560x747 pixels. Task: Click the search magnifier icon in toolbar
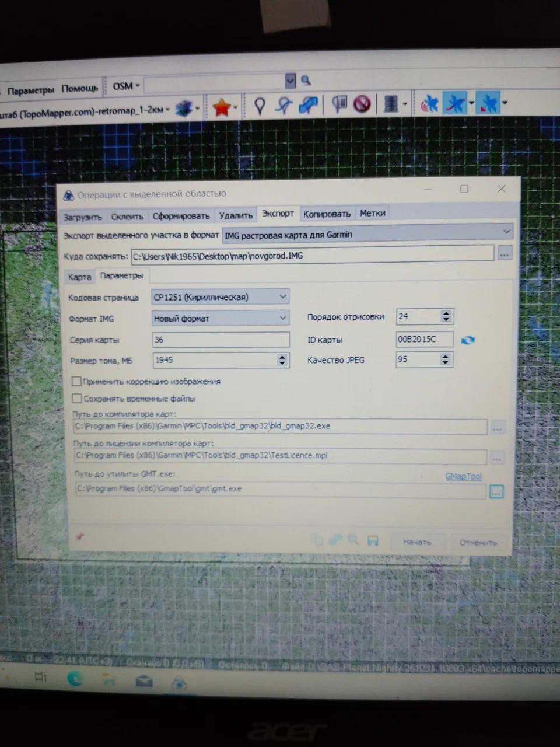pyautogui.click(x=306, y=81)
